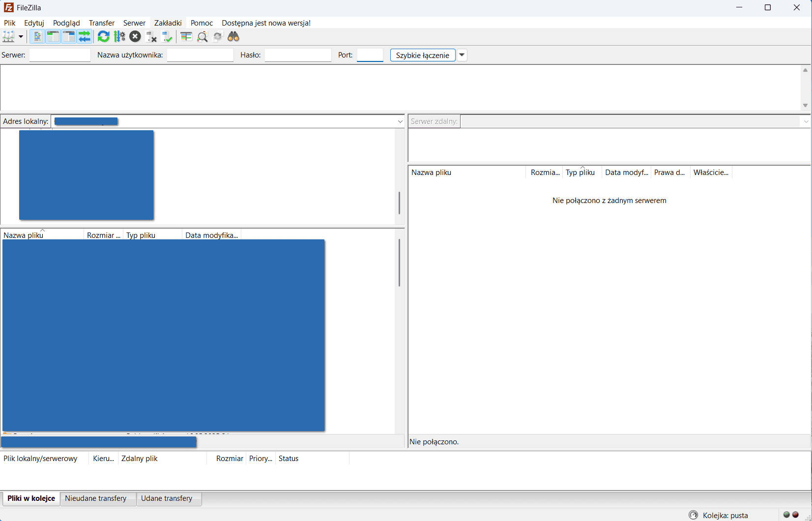Image resolution: width=812 pixels, height=521 pixels.
Task: Focus the Hasło input field
Action: pyautogui.click(x=298, y=55)
